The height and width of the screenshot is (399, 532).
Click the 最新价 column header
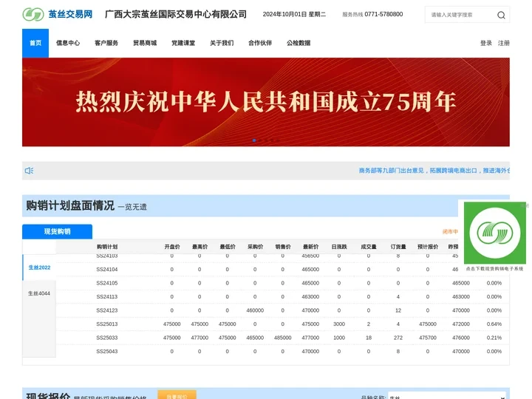311,247
